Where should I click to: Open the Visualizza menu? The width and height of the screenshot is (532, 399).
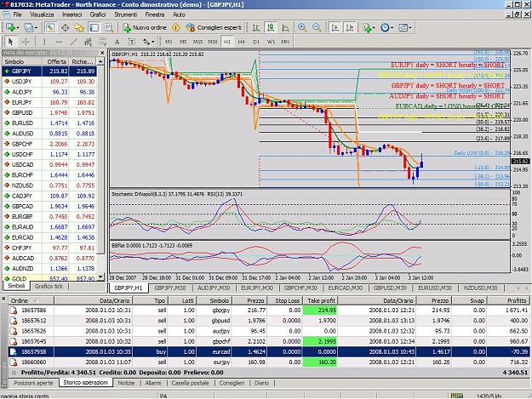pos(42,14)
